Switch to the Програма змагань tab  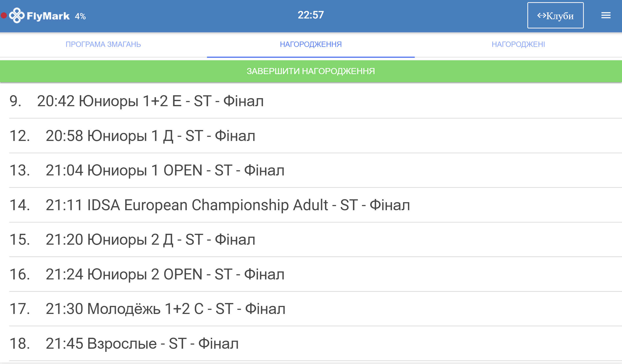[x=103, y=44]
